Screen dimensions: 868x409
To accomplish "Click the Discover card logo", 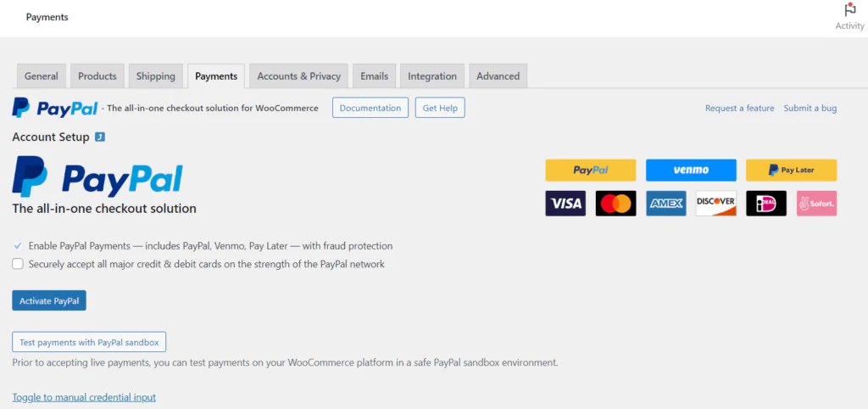I will point(715,204).
